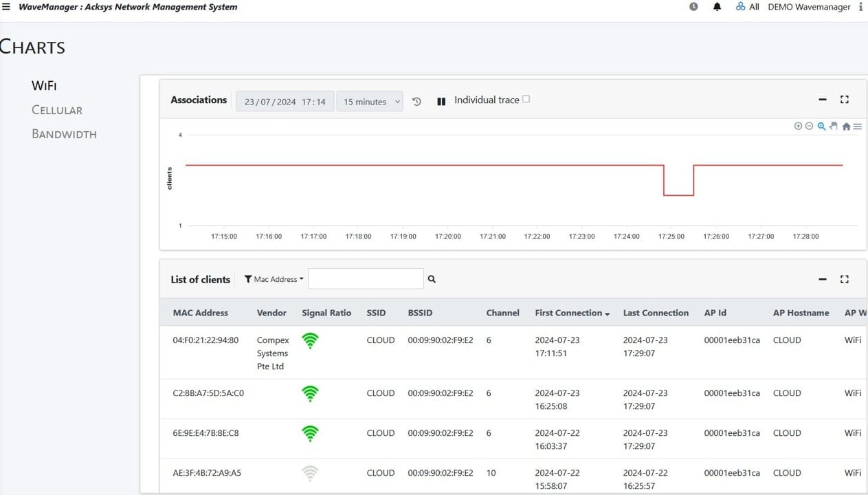Image resolution: width=868 pixels, height=495 pixels.
Task: Open the info icon in the top bar
Action: click(861, 6)
